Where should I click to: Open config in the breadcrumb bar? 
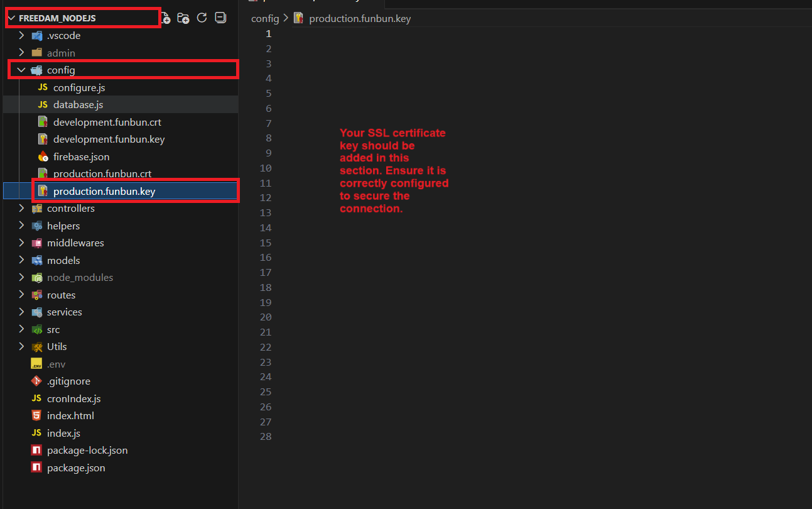264,18
